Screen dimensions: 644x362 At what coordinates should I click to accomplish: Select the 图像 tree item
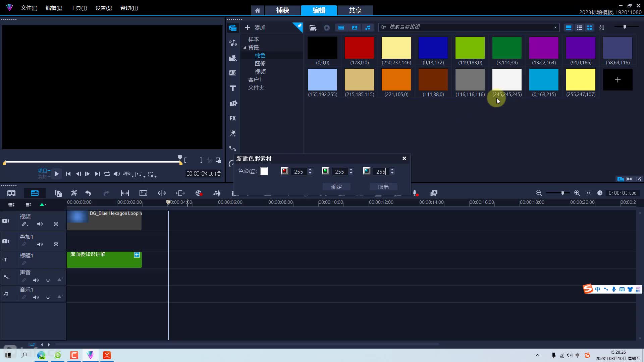[260, 63]
